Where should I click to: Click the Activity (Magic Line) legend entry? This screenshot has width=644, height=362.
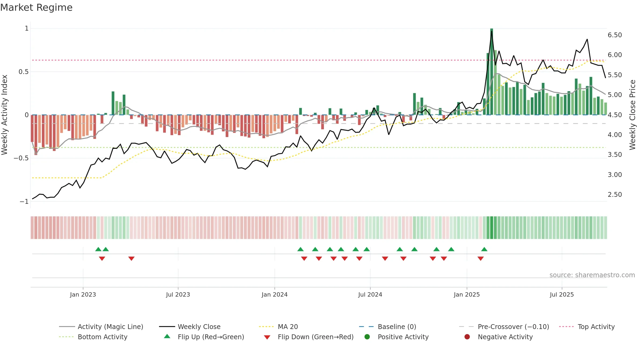pyautogui.click(x=101, y=327)
